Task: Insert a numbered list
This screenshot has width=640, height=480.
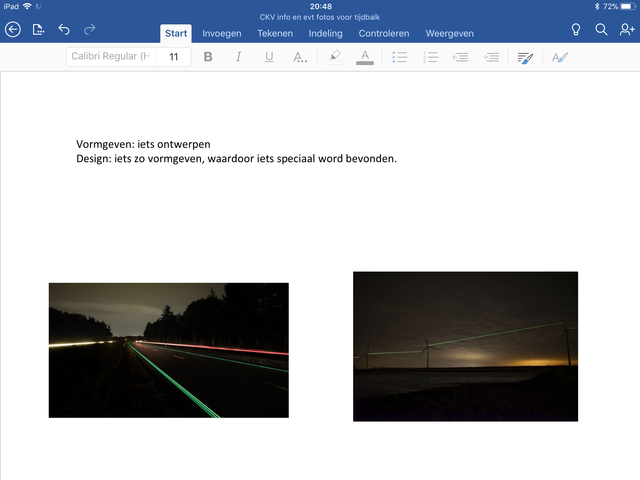Action: pos(430,57)
